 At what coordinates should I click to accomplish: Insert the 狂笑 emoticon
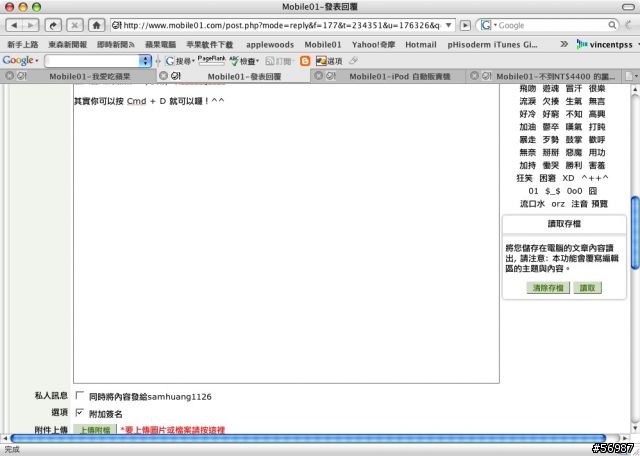coord(524,178)
